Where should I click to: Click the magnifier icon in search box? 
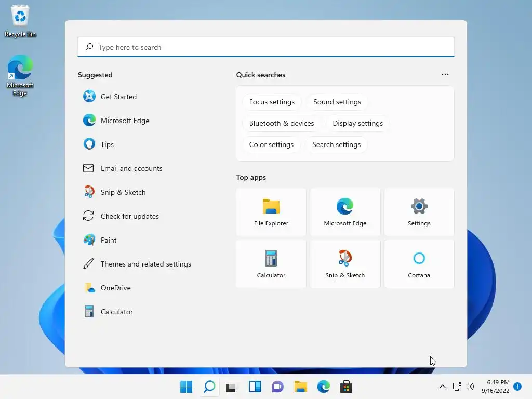pos(89,47)
